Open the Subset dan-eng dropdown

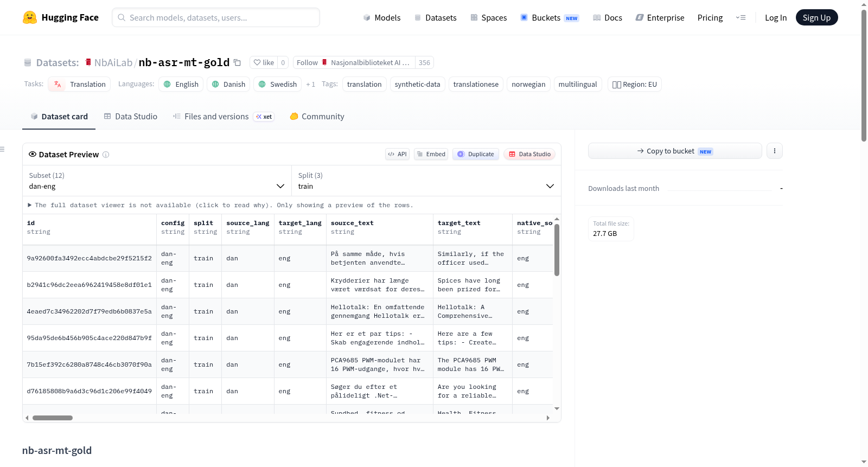coord(157,181)
